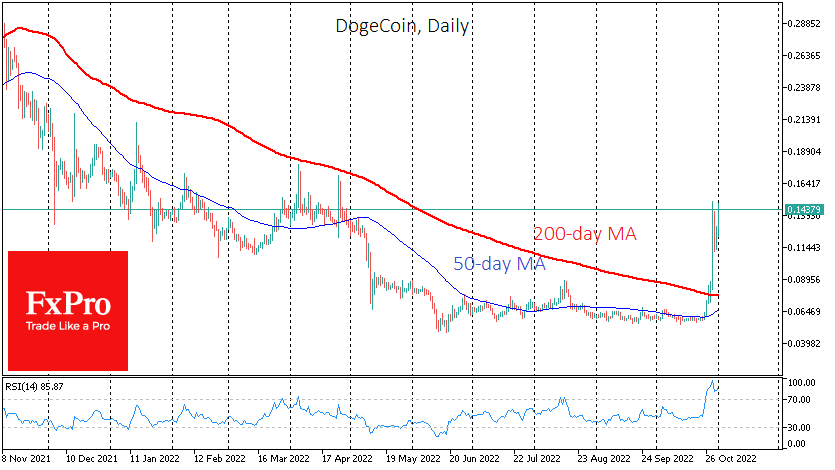Click the FxPro logo

pyautogui.click(x=68, y=309)
